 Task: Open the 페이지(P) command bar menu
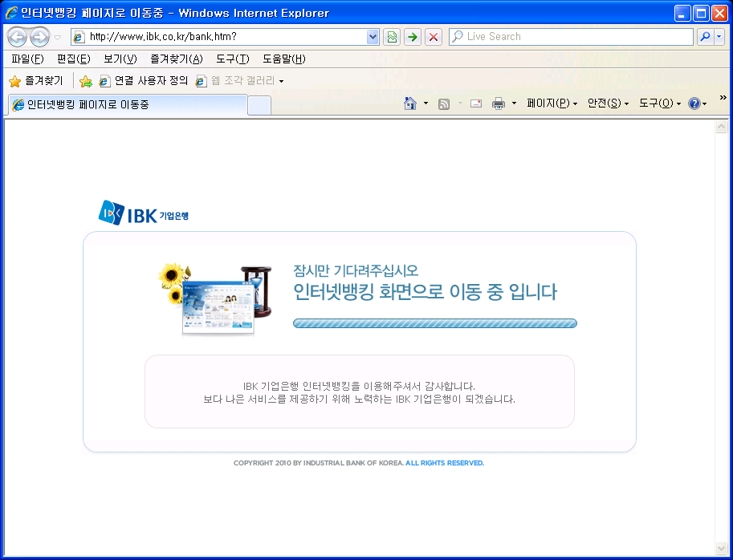pos(552,103)
